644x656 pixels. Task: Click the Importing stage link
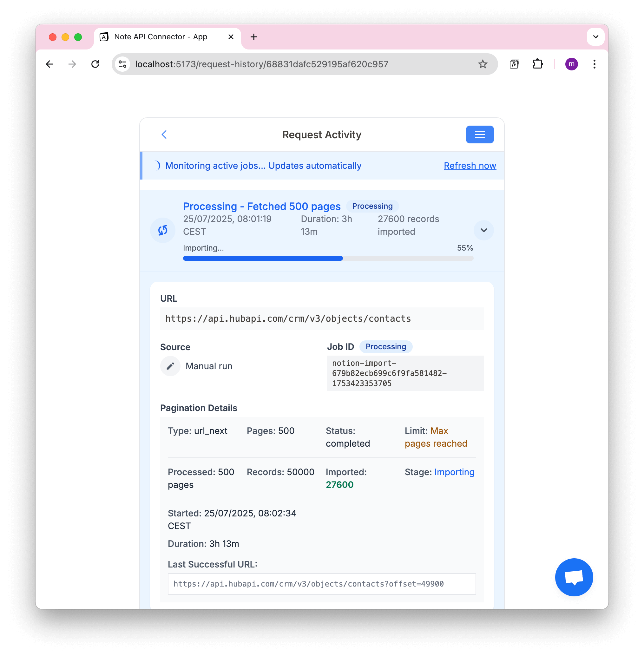pyautogui.click(x=454, y=472)
